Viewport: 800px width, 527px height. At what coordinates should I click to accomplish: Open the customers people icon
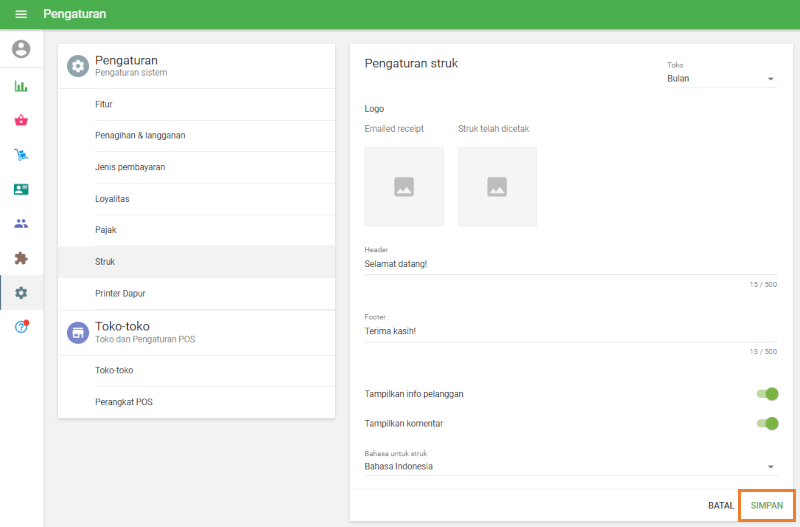tap(21, 223)
